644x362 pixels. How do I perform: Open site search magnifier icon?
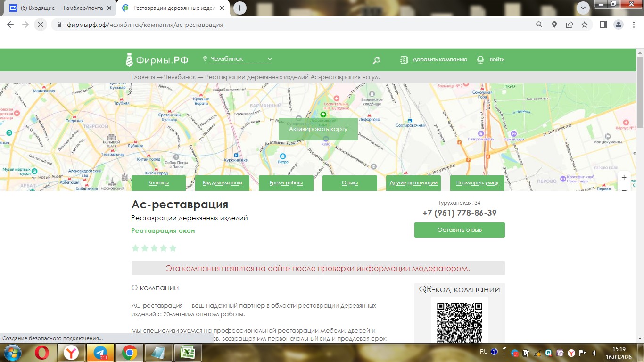click(376, 60)
